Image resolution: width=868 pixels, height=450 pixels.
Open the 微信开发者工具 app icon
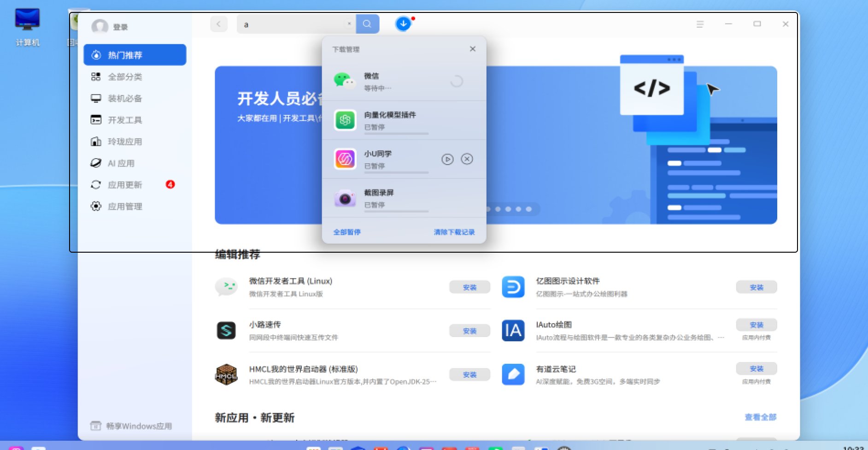pyautogui.click(x=226, y=287)
